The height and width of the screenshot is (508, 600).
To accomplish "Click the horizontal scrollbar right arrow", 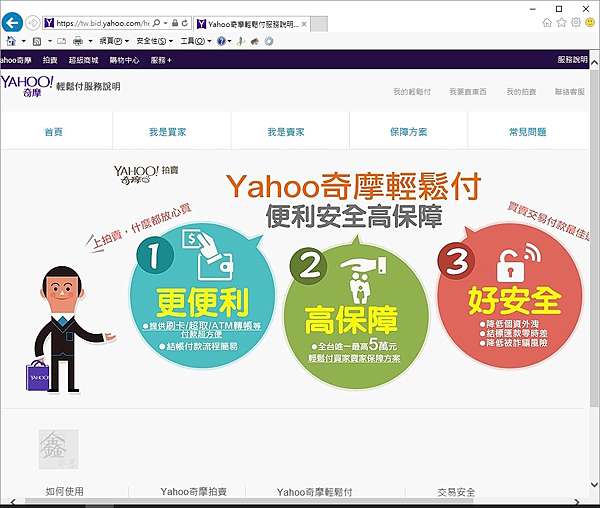I will tap(577, 501).
